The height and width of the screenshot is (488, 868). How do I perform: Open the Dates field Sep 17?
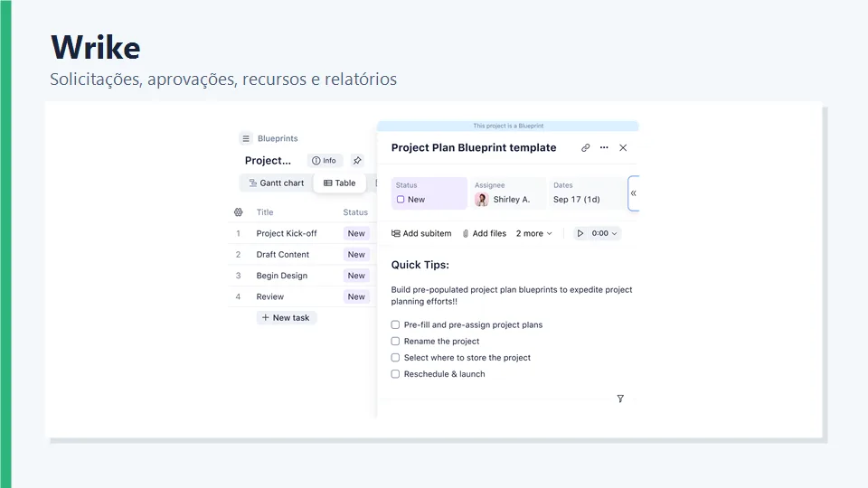click(586, 193)
